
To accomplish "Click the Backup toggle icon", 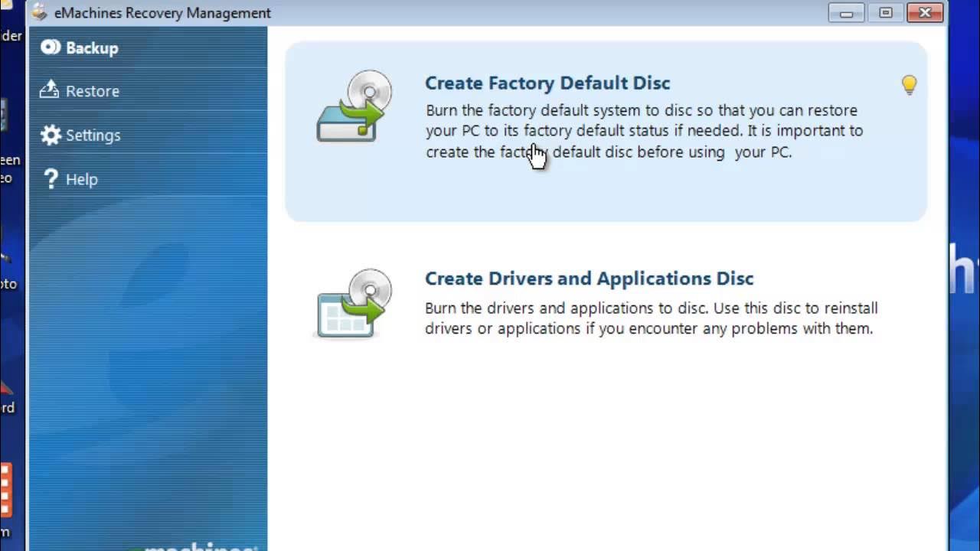I will (x=51, y=47).
